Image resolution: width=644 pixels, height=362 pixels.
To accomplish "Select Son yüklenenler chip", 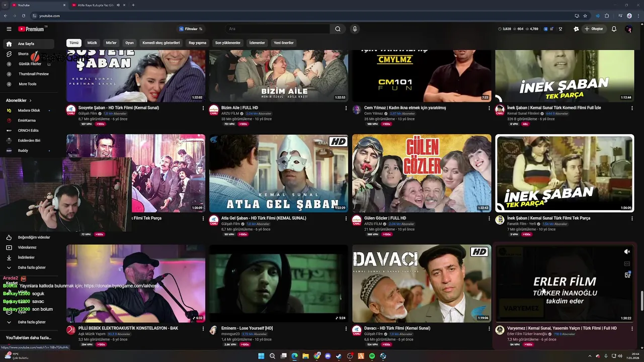I will (228, 43).
